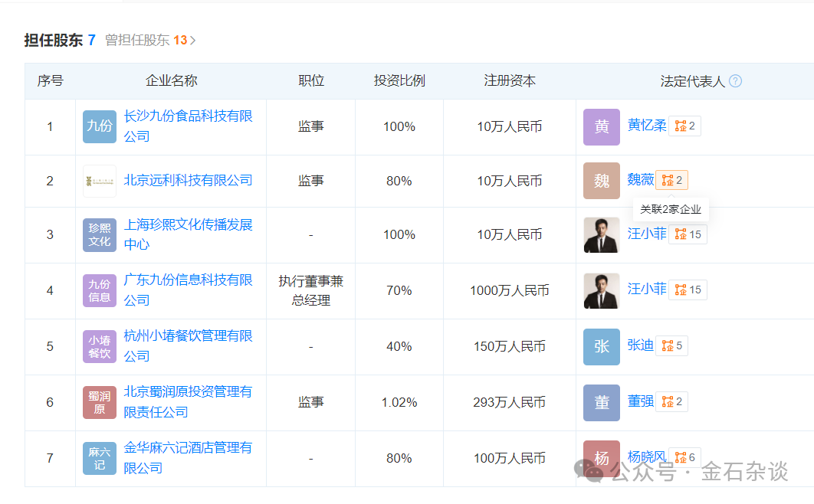Screen dimensions: 814x504
Task: Click the 珍熙文化 company logo
Action: pos(100,235)
